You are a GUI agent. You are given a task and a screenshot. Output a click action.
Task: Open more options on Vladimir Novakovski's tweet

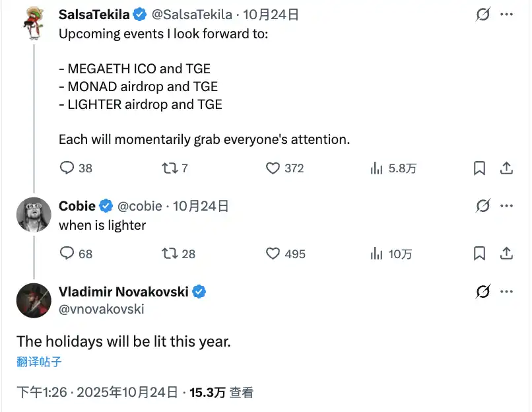click(506, 291)
